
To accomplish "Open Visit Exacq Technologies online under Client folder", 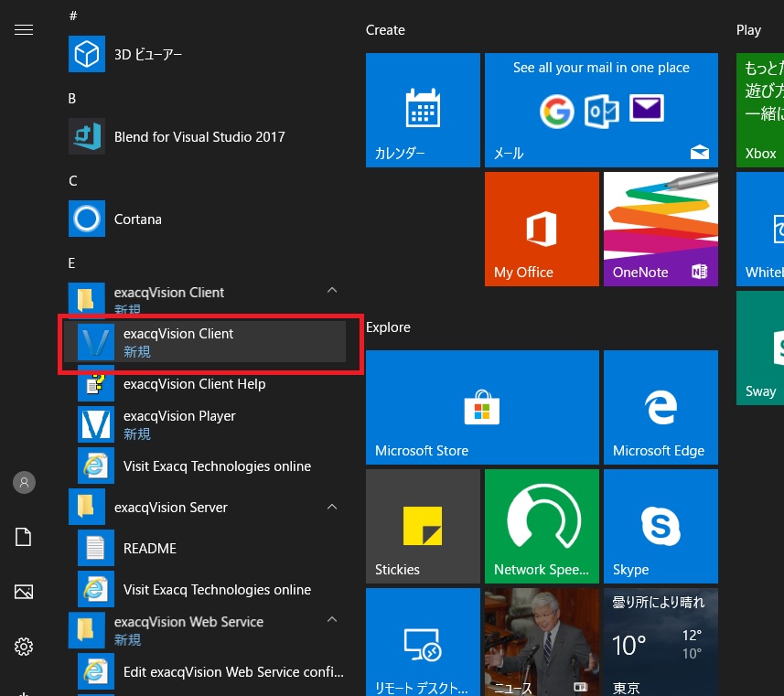I will click(x=205, y=466).
